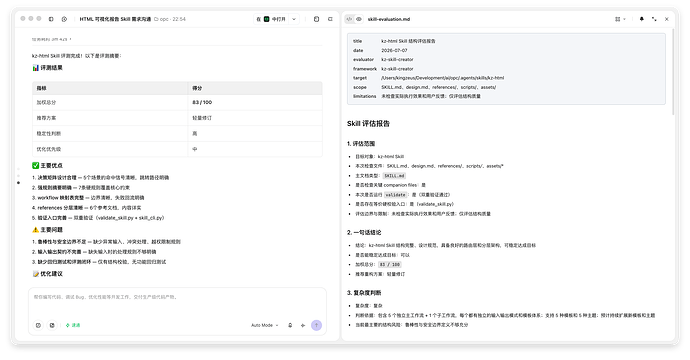This screenshot has height=360, width=690.
Task: Click the pin icon in preview header
Action: coord(642,19)
